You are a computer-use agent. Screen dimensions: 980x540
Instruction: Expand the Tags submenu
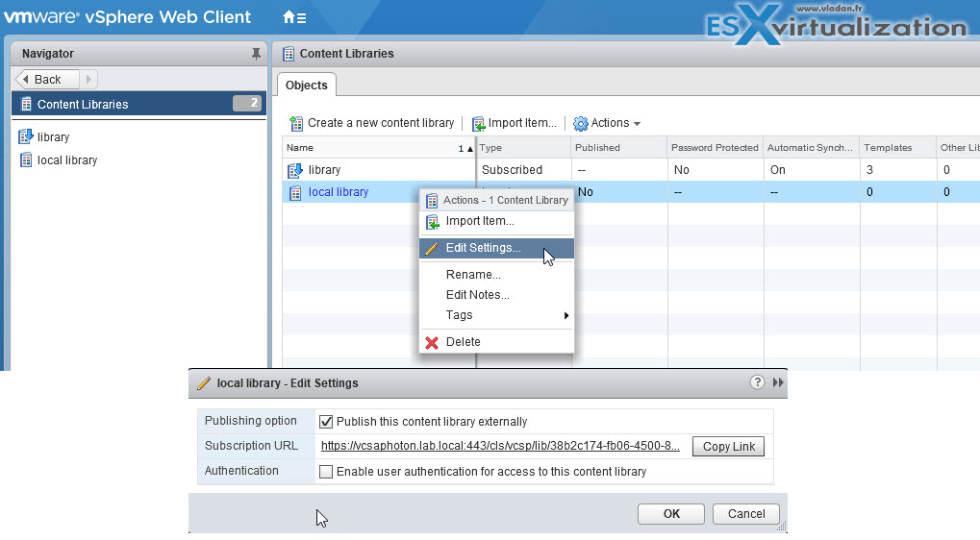496,315
